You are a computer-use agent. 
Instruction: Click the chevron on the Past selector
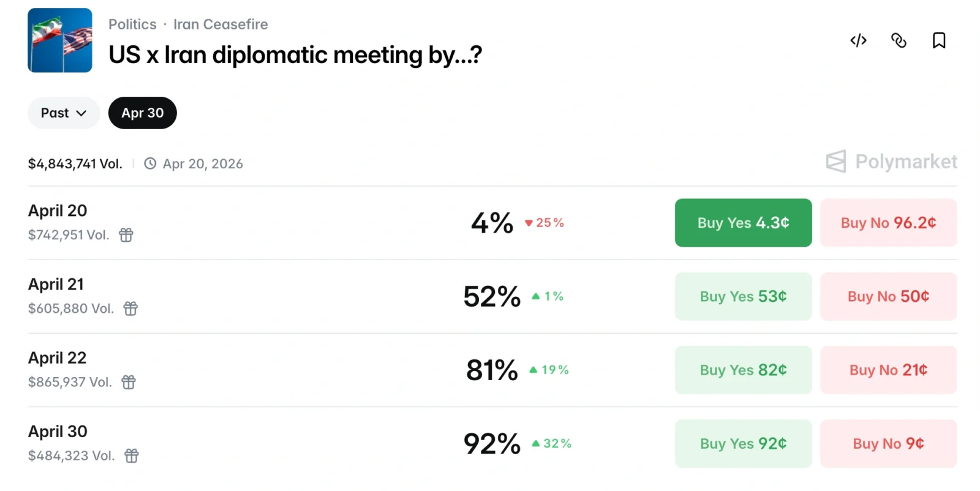(82, 113)
